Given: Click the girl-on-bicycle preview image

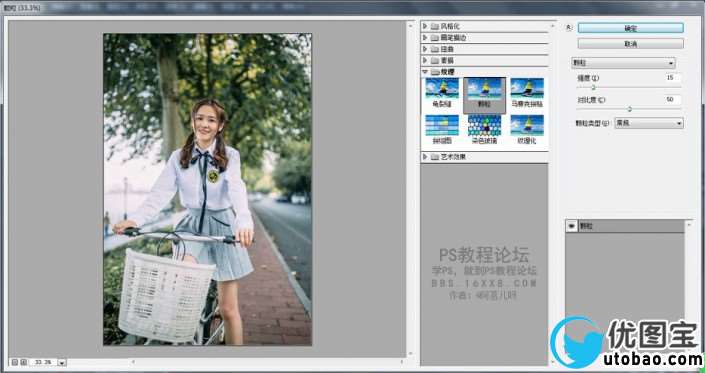Looking at the screenshot, I should coord(207,189).
